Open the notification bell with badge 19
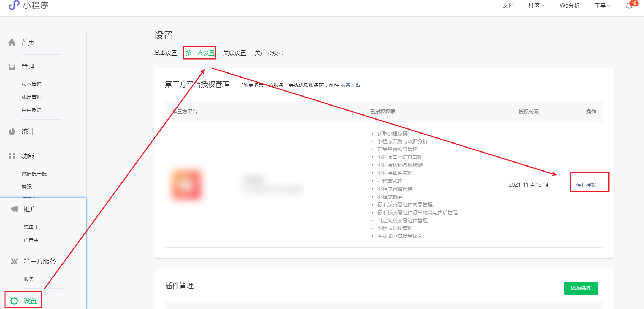This screenshot has width=644, height=309. tap(629, 5)
